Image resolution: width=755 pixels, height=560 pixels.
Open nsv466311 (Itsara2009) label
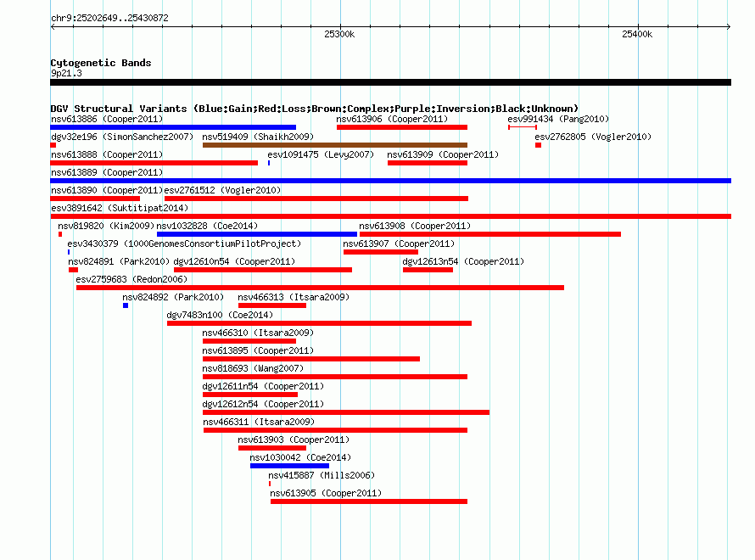pos(259,422)
